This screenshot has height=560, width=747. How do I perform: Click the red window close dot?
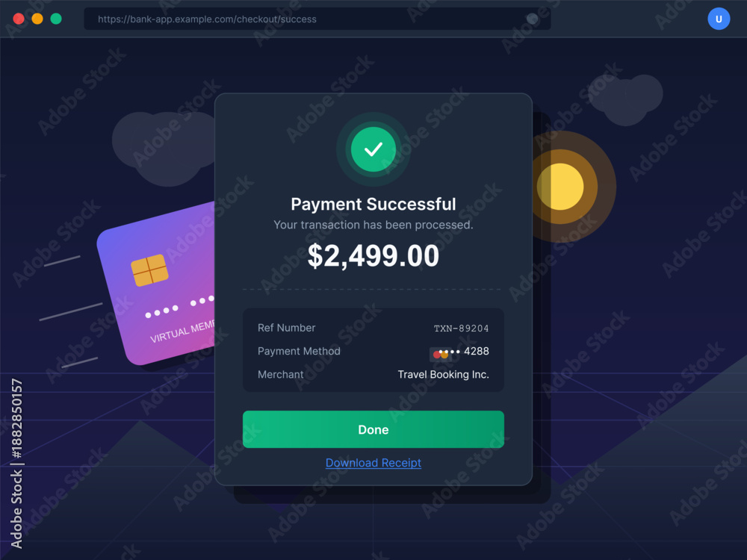[19, 19]
